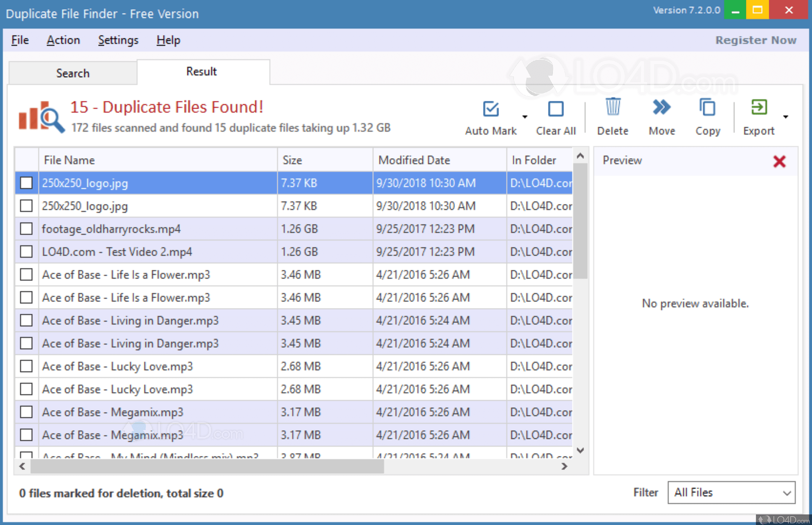
Task: Click the Delete trash can icon
Action: (x=613, y=107)
